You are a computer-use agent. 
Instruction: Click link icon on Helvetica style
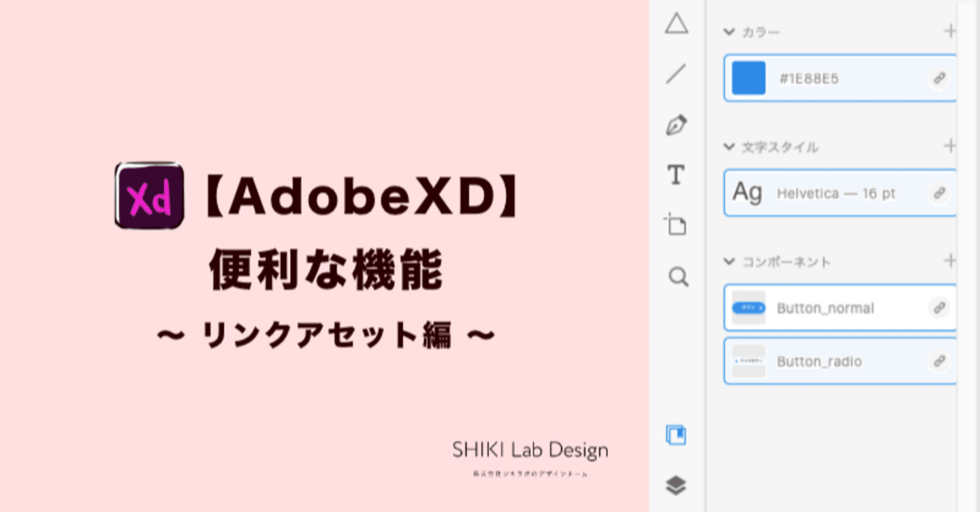[939, 194]
